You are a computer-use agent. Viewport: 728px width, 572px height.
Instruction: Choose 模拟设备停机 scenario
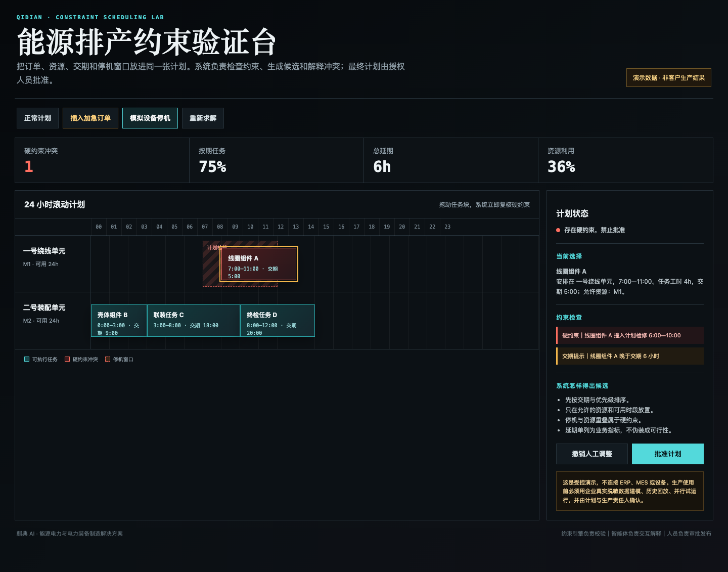pos(150,118)
